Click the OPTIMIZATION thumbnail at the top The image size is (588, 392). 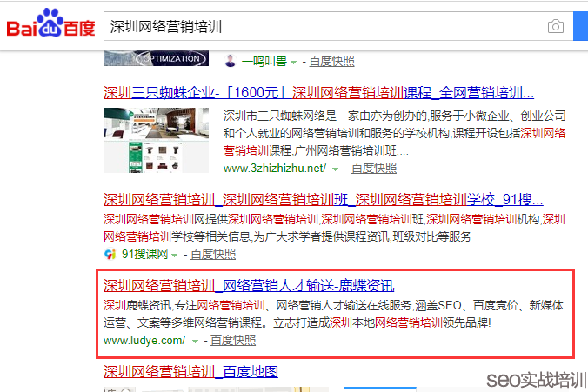pyautogui.click(x=156, y=57)
